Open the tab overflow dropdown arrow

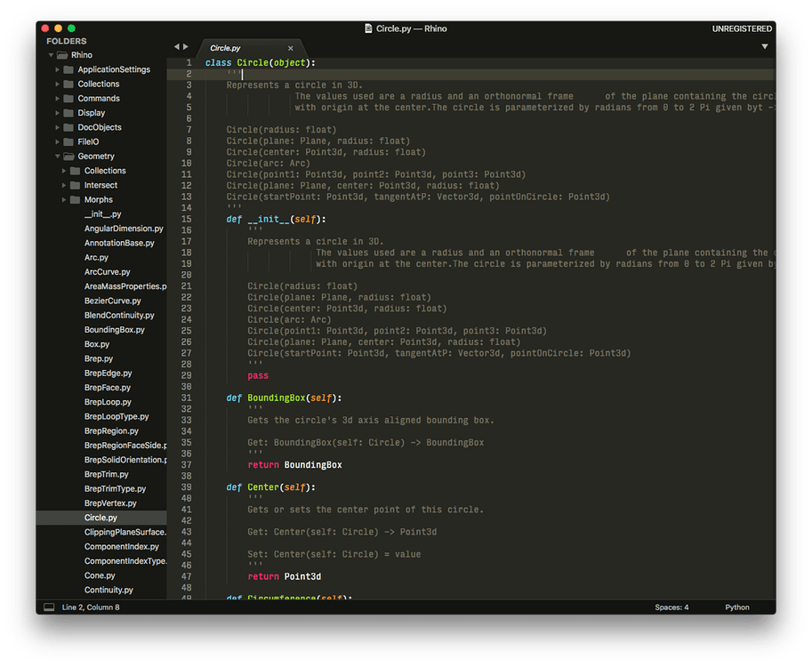click(x=765, y=47)
